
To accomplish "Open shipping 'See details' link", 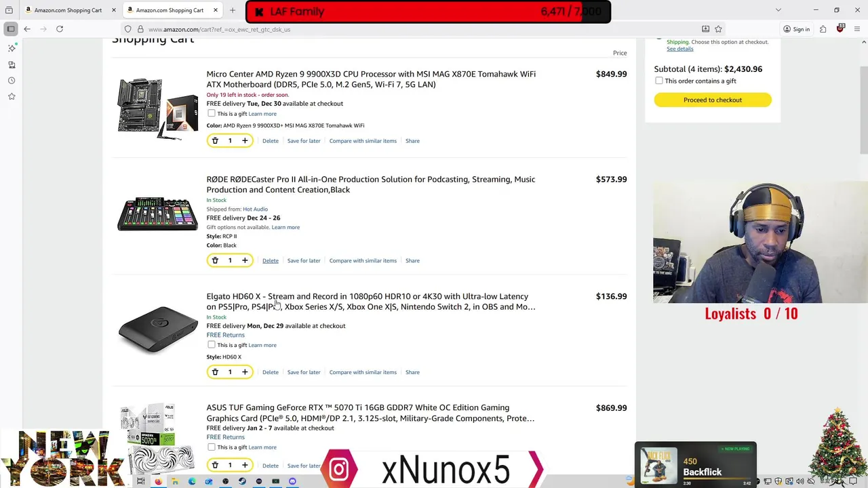I will tap(680, 49).
